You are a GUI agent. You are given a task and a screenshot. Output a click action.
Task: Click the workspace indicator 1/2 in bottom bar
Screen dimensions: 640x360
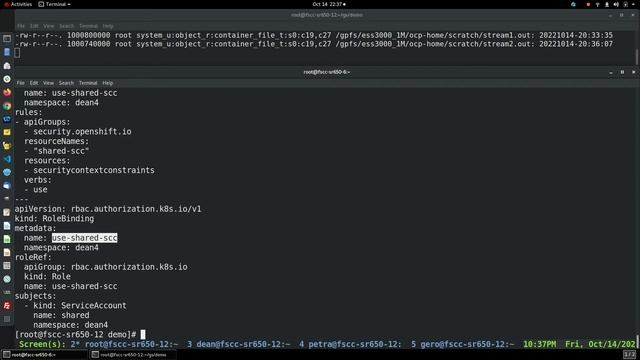(x=630, y=354)
